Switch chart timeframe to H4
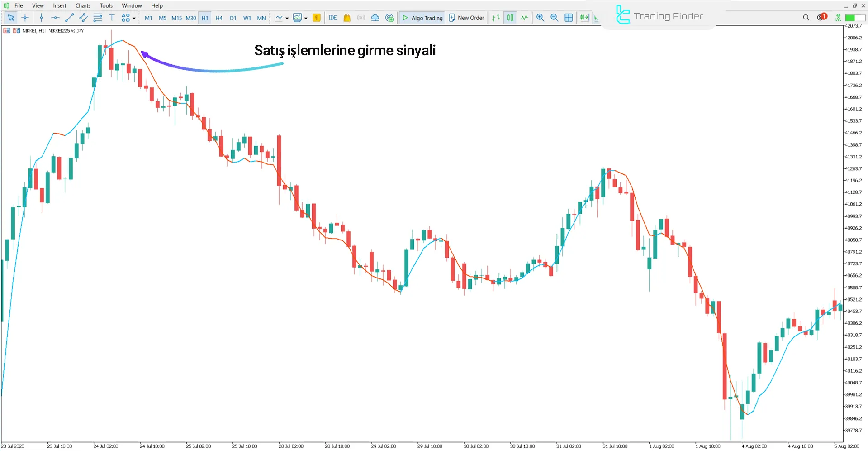Viewport: 868px width, 451px height. click(x=219, y=18)
